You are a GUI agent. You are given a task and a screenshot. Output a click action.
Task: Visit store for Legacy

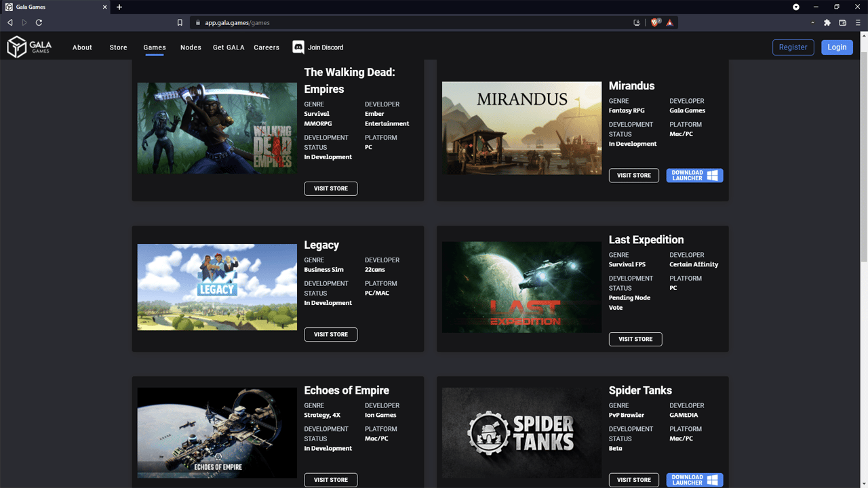[331, 334]
